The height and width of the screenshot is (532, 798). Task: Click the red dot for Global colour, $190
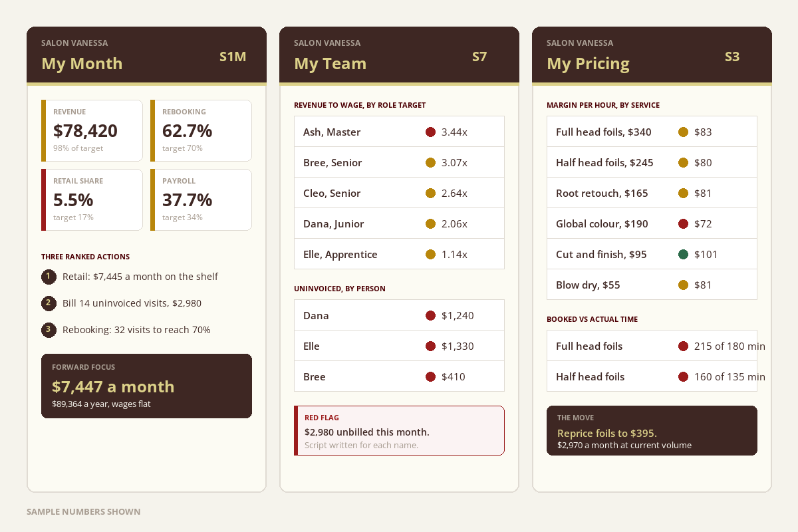point(683,223)
